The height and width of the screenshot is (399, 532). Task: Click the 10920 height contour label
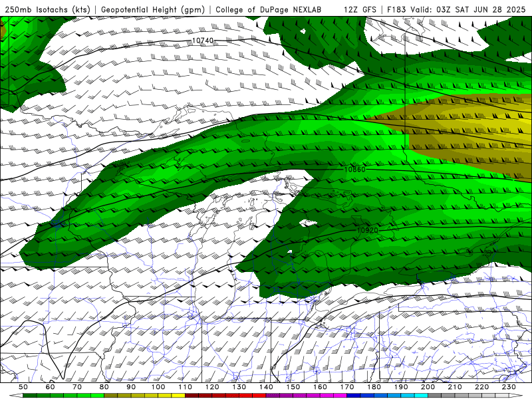368,230
